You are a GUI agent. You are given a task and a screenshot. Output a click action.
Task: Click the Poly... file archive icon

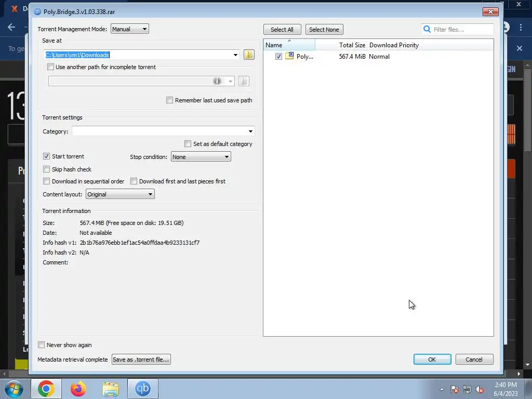(289, 56)
